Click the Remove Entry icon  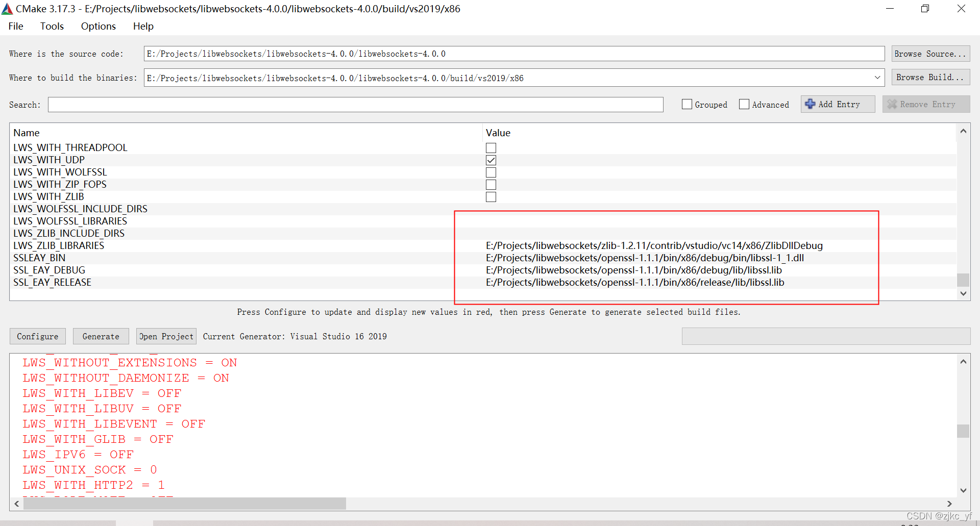[893, 104]
